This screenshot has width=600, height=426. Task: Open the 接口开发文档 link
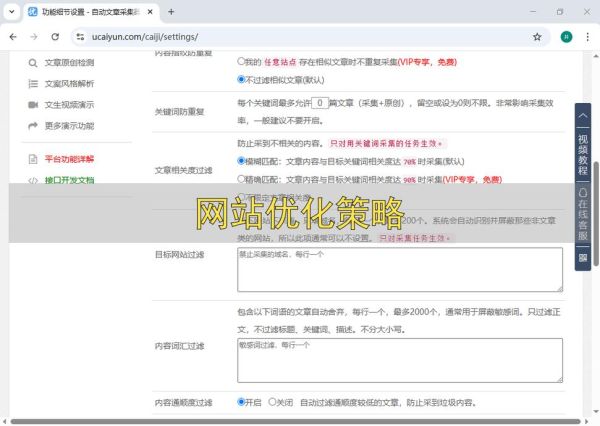69,180
